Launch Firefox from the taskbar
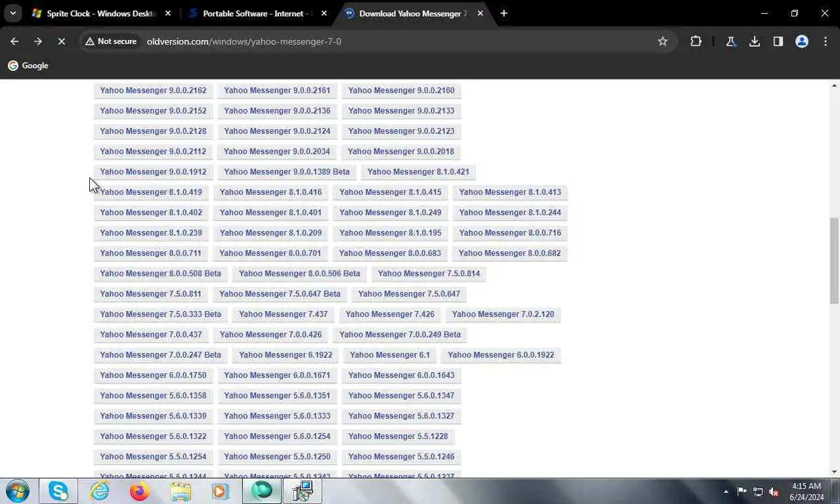840x504 pixels. (x=139, y=491)
